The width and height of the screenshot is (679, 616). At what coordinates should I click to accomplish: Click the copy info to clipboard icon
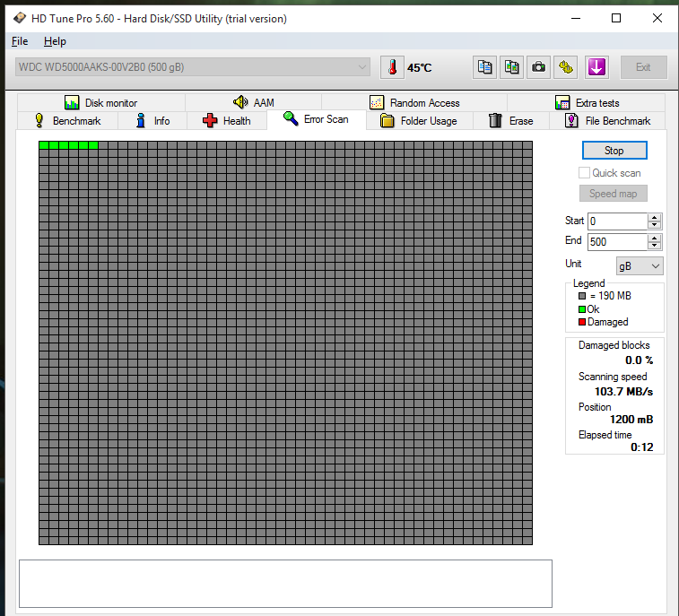[484, 67]
